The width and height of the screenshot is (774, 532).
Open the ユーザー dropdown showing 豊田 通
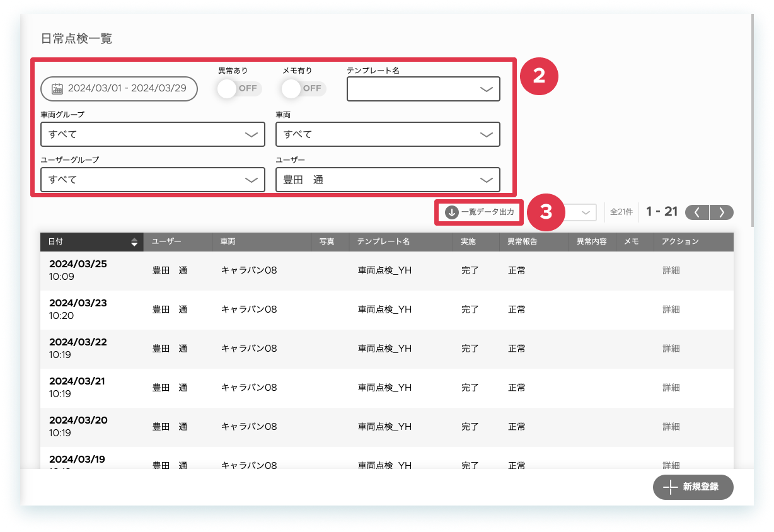point(388,180)
